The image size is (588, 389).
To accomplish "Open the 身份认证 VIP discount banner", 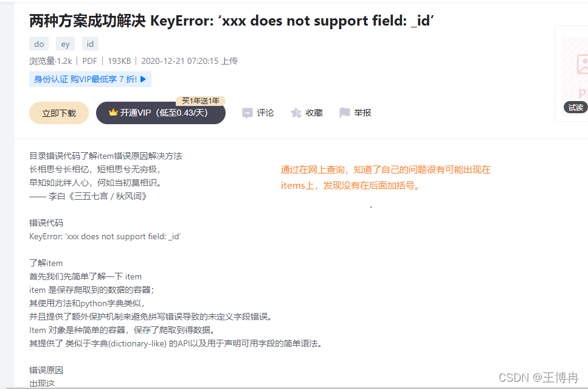I will click(x=90, y=79).
